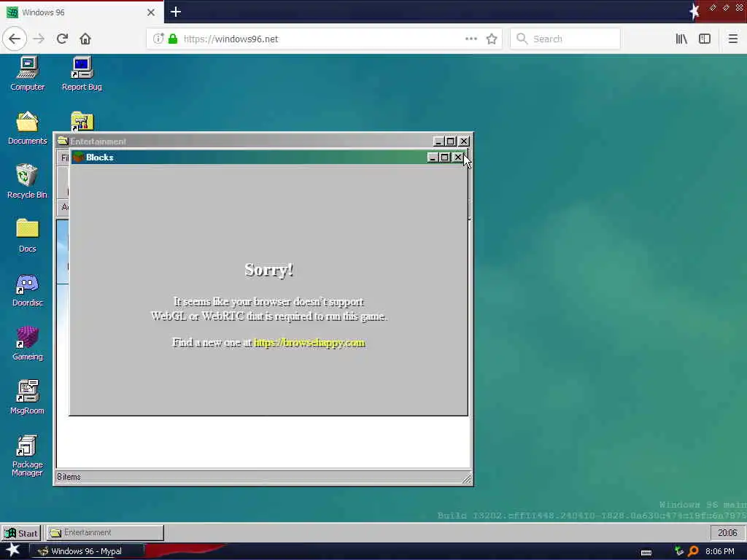
Task: Launch the Gameing shortcut
Action: coord(28,343)
